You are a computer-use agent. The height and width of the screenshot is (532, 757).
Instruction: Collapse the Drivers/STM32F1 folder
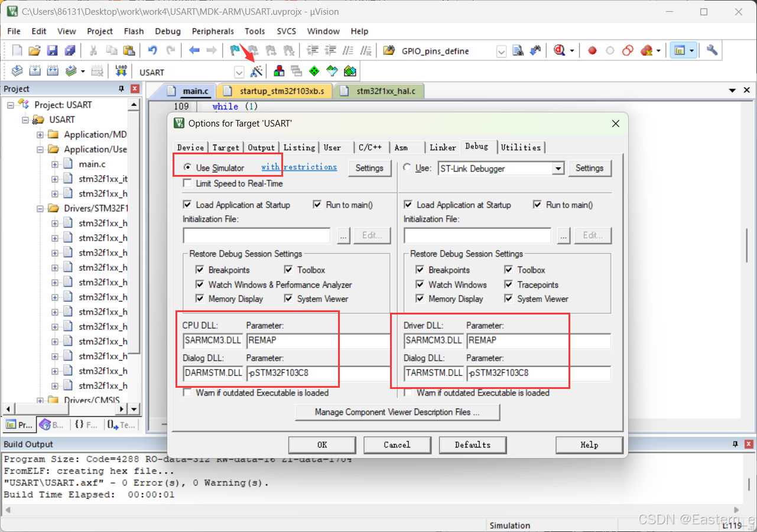pos(40,208)
